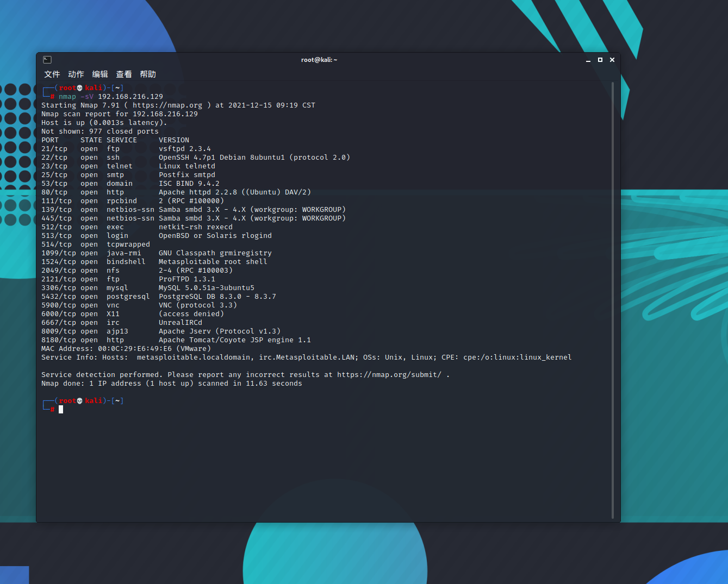
Task: Click the 'VERSION' column header
Action: pyautogui.click(x=174, y=140)
